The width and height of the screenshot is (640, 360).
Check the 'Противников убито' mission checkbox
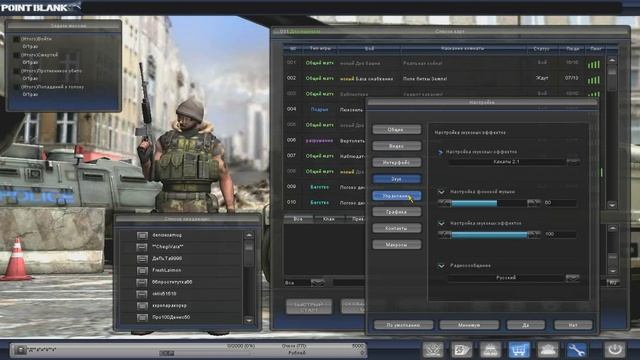click(x=16, y=71)
